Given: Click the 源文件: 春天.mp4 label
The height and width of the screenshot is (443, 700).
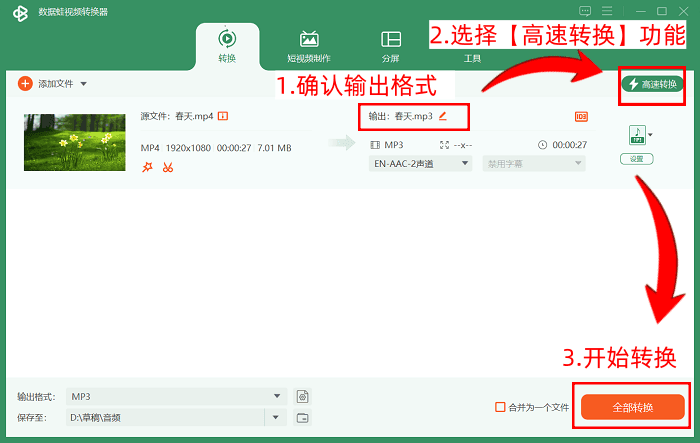Looking at the screenshot, I should click(177, 116).
